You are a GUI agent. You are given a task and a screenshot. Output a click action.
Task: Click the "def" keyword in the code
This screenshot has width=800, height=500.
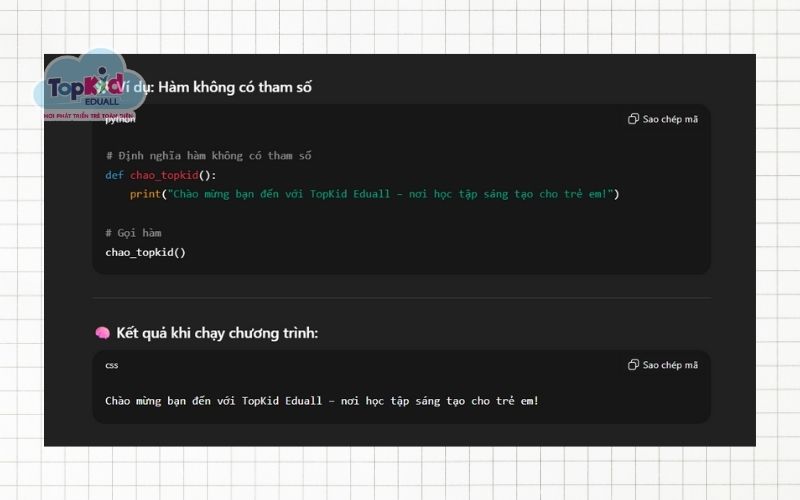[x=114, y=175]
